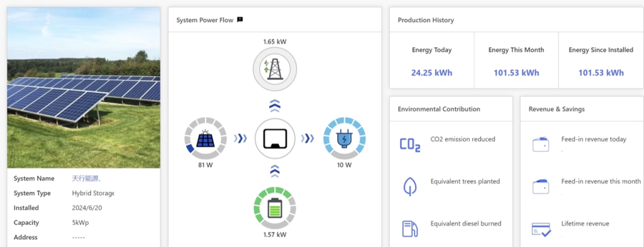
Task: Click feed-in revenue this month wallet icon
Action: pyautogui.click(x=540, y=187)
